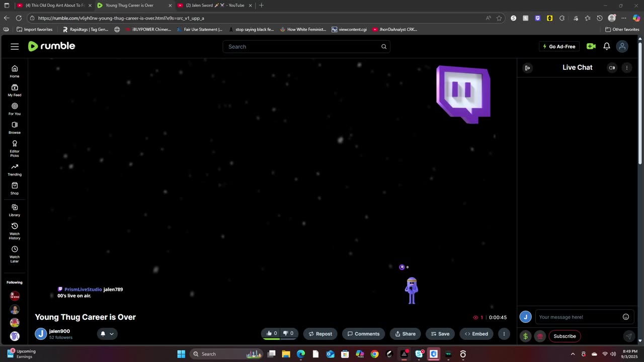
Task: Open My Feed in sidebar
Action: click(15, 90)
